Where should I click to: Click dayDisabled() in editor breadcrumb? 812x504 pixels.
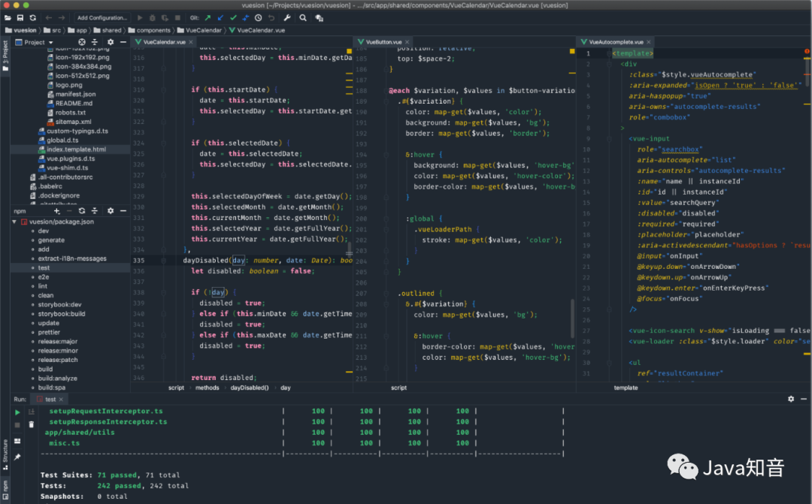[x=249, y=388]
